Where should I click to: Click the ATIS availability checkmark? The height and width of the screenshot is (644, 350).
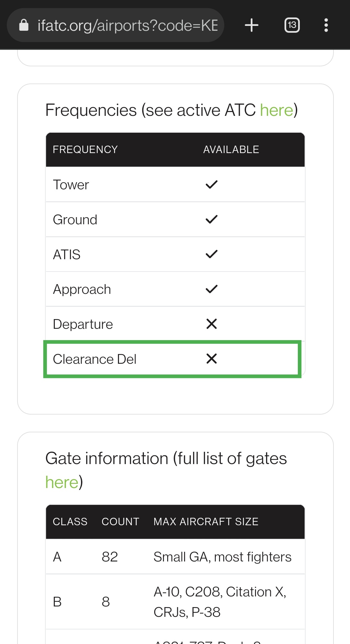point(211,254)
